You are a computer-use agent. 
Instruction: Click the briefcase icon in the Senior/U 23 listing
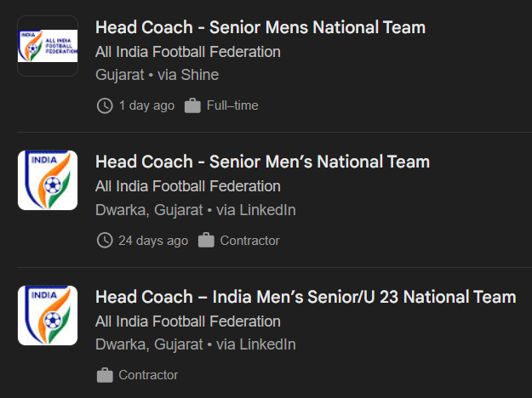pos(105,375)
